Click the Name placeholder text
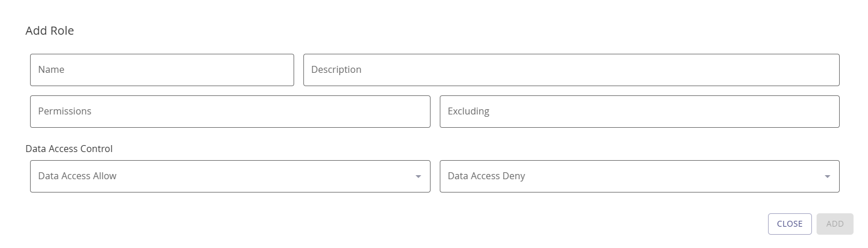 click(51, 70)
